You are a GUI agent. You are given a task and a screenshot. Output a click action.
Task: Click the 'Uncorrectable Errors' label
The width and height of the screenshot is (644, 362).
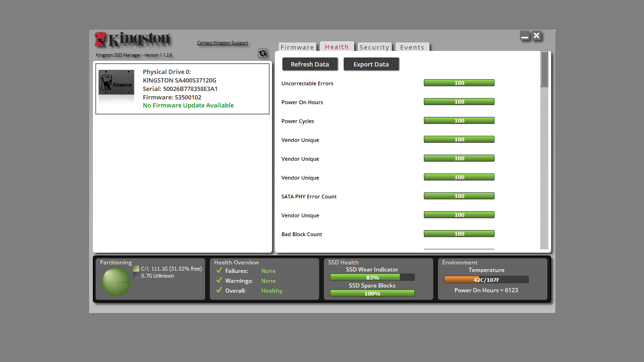[307, 83]
